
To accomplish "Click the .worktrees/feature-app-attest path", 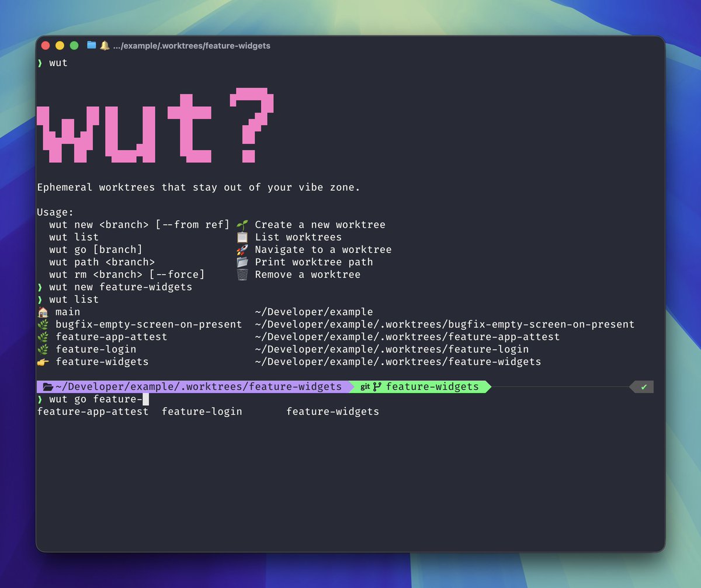I will (x=407, y=337).
